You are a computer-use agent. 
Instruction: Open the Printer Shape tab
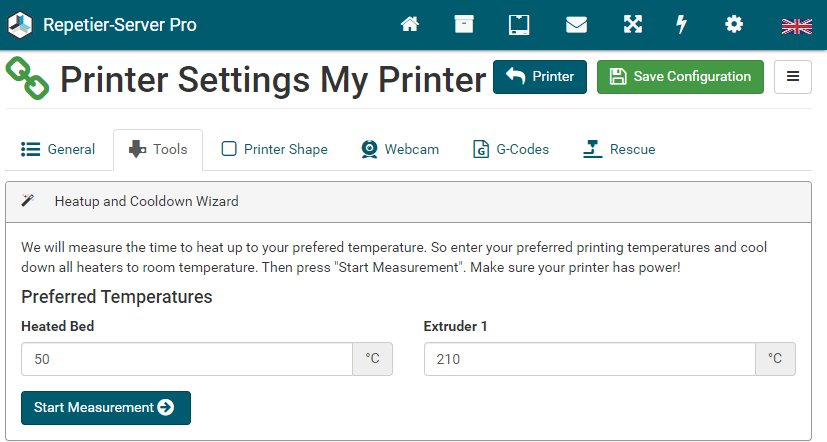(274, 150)
